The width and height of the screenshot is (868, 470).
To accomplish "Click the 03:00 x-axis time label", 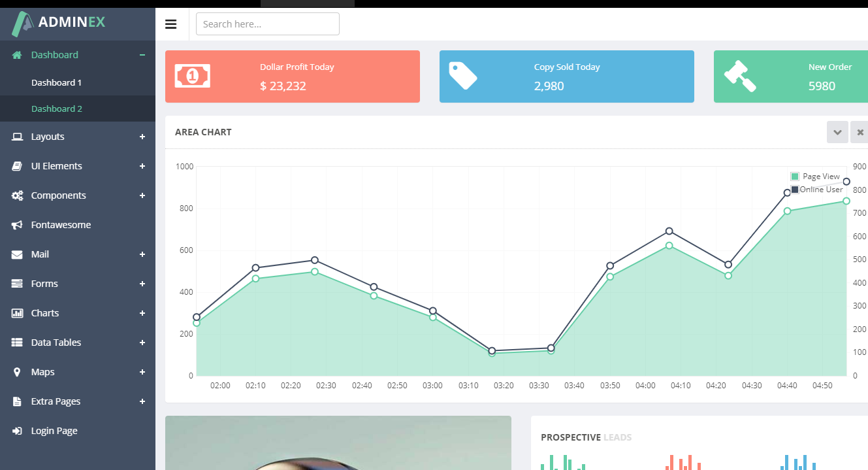I will click(432, 386).
